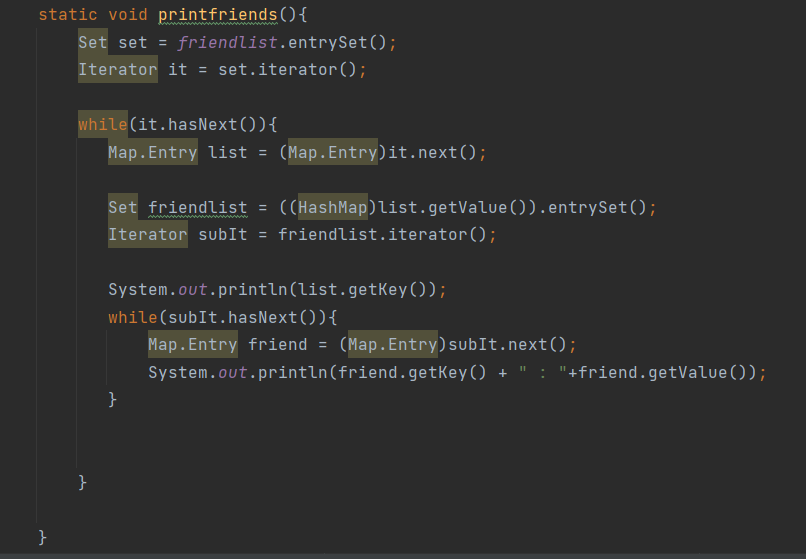Click 'friend.getValue()' in the println

[x=663, y=372]
